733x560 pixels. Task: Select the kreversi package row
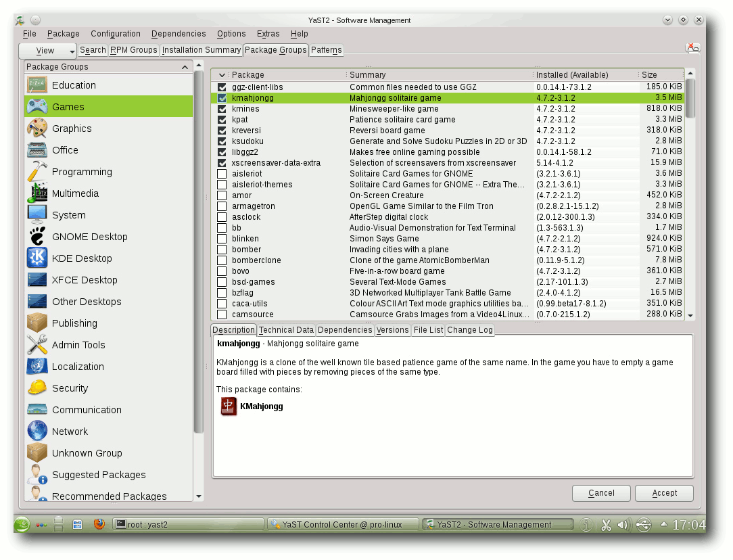point(448,131)
